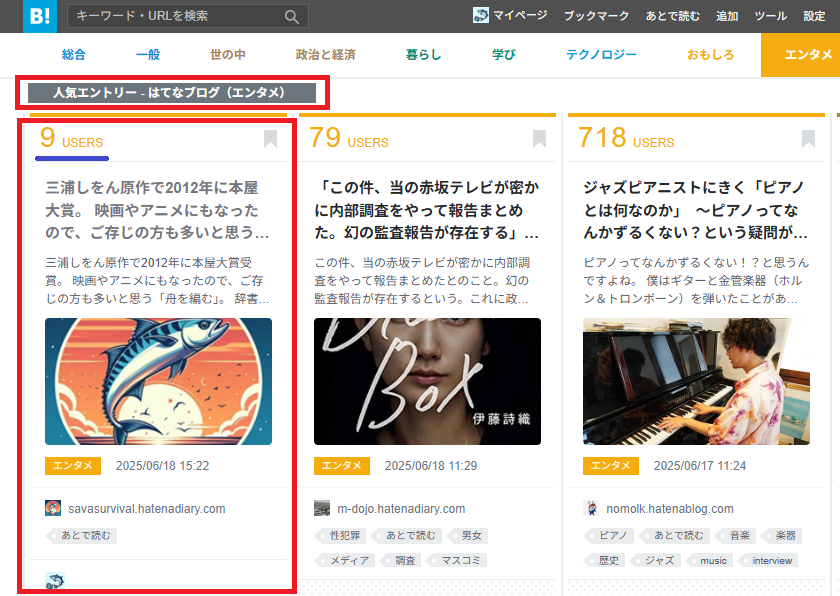Click 追加 in header
840x596 pixels.
coord(727,16)
